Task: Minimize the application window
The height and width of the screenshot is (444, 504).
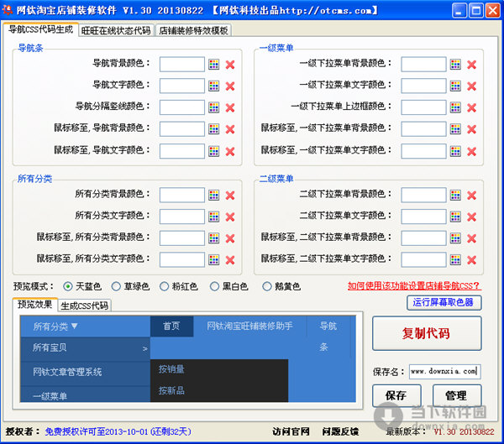Action: click(459, 10)
